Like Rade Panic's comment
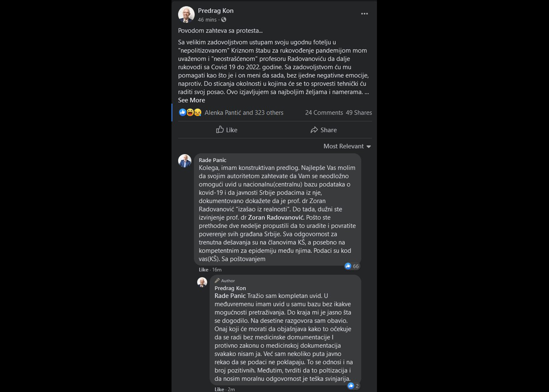This screenshot has width=549, height=392. 203,270
